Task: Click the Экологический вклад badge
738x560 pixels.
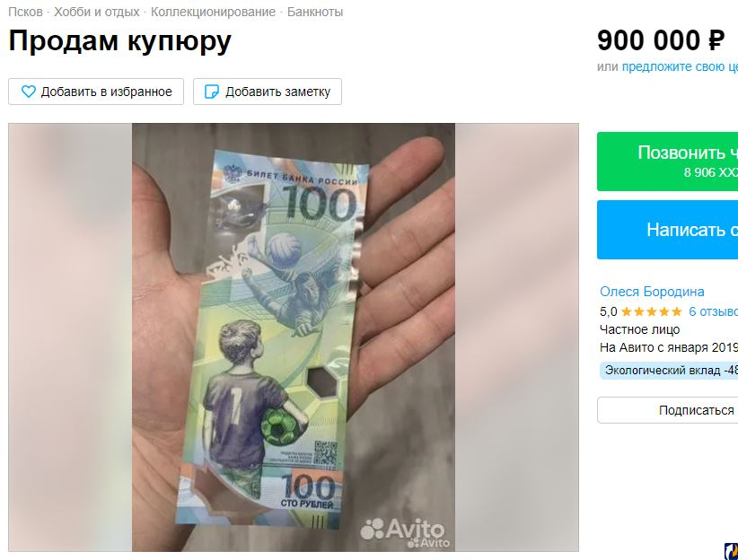Action: [x=669, y=371]
